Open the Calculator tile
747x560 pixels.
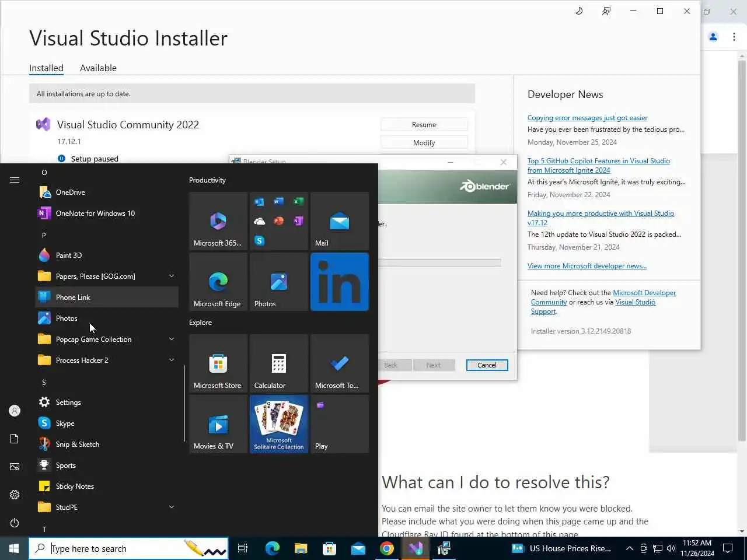279,363
